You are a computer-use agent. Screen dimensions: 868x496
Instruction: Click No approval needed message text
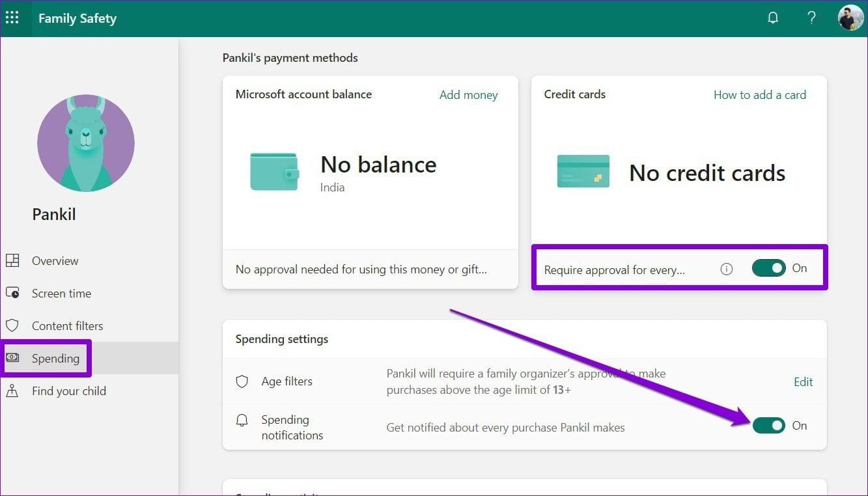coord(361,269)
